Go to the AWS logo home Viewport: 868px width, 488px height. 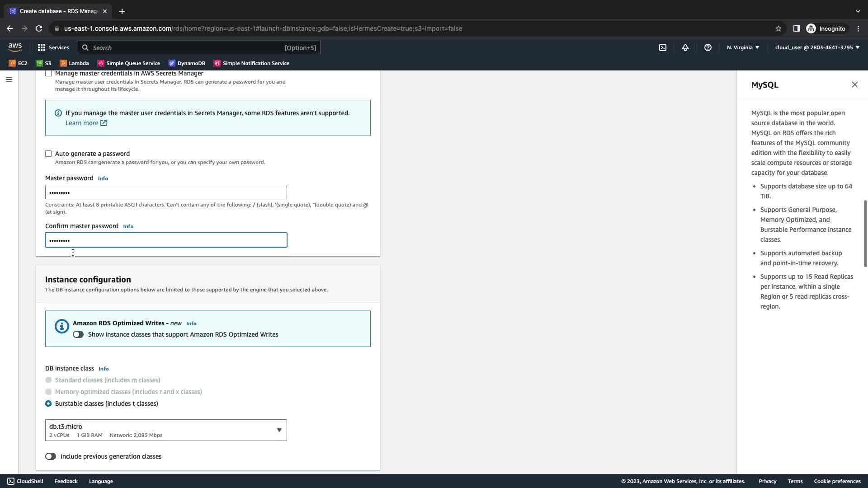pos(15,47)
